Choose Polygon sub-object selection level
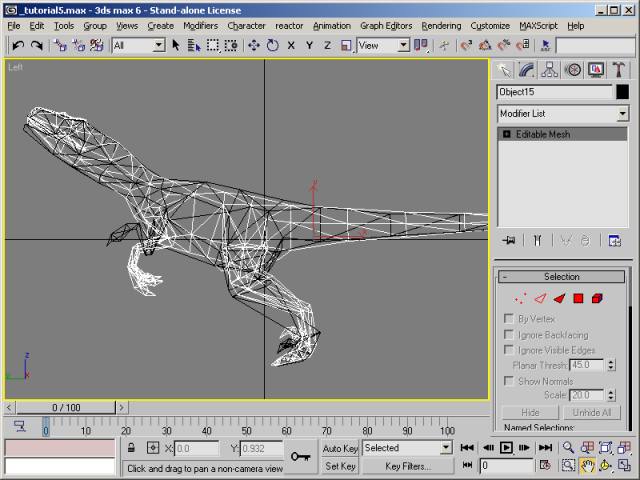The height and width of the screenshot is (480, 640). [x=578, y=298]
